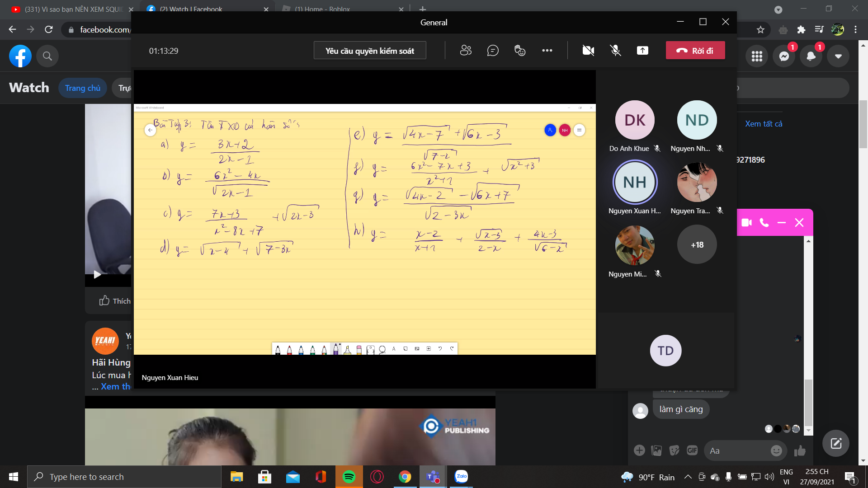Open a new browser tab
The width and height of the screenshot is (868, 488).
click(422, 9)
